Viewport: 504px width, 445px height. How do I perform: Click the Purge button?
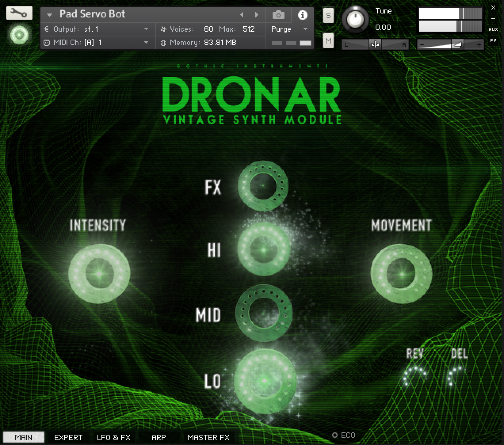tap(281, 29)
